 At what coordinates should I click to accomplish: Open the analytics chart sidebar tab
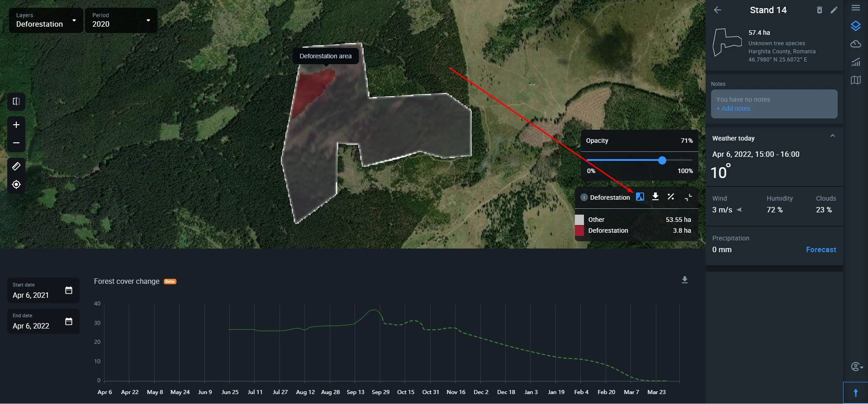pos(855,62)
